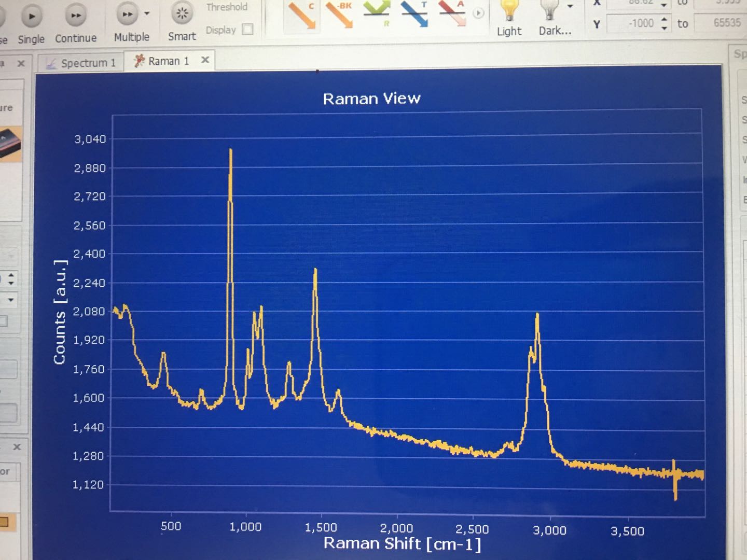Close the Raman 1 tab

(205, 60)
